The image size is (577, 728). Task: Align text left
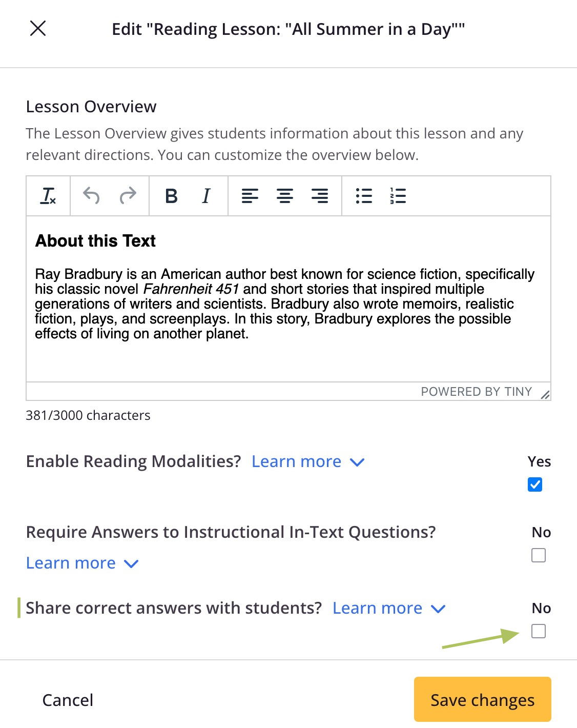coord(250,196)
